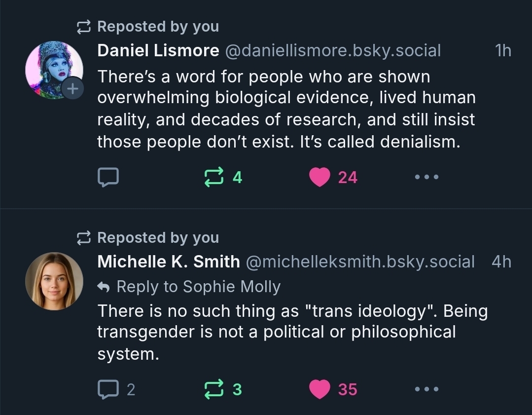Open the 4h timestamp of second post
This screenshot has height=415, width=532.
click(x=501, y=262)
